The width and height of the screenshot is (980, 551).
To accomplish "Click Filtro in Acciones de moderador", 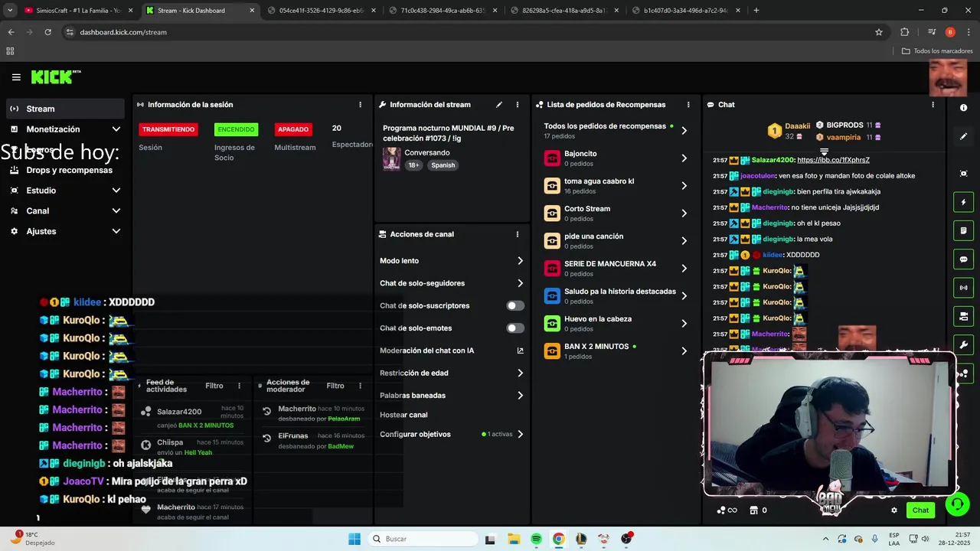I will pos(335,386).
